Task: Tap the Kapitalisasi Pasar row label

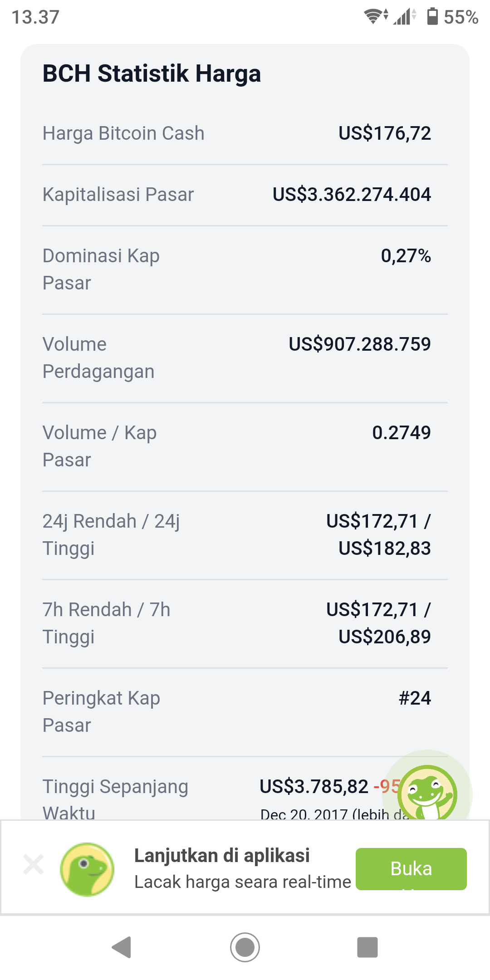Action: (x=118, y=195)
